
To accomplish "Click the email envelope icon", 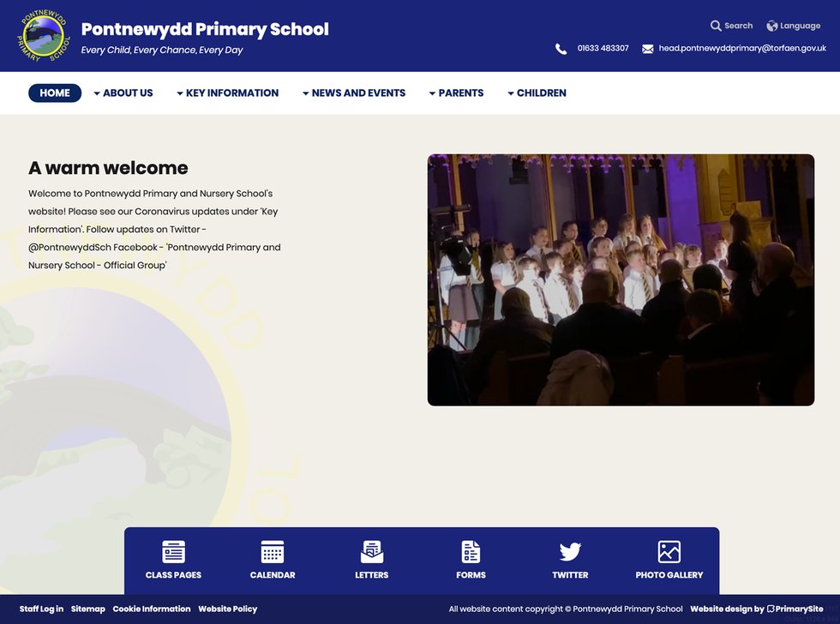I will tap(648, 49).
